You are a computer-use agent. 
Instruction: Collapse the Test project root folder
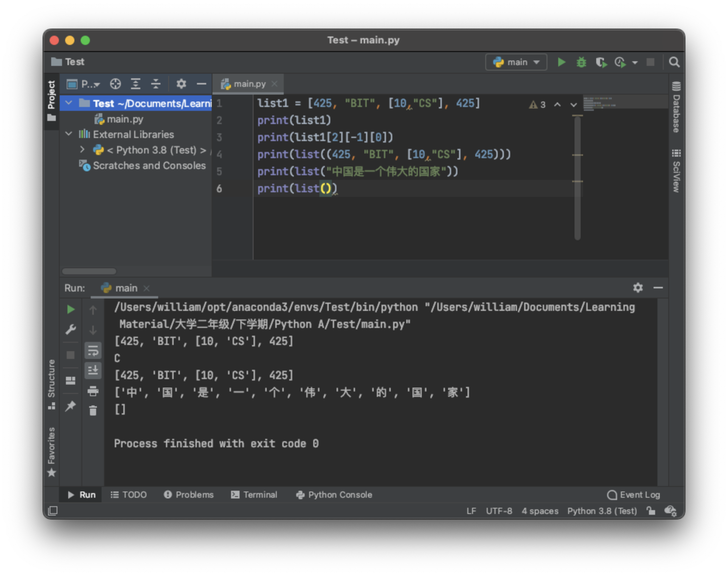click(x=69, y=103)
